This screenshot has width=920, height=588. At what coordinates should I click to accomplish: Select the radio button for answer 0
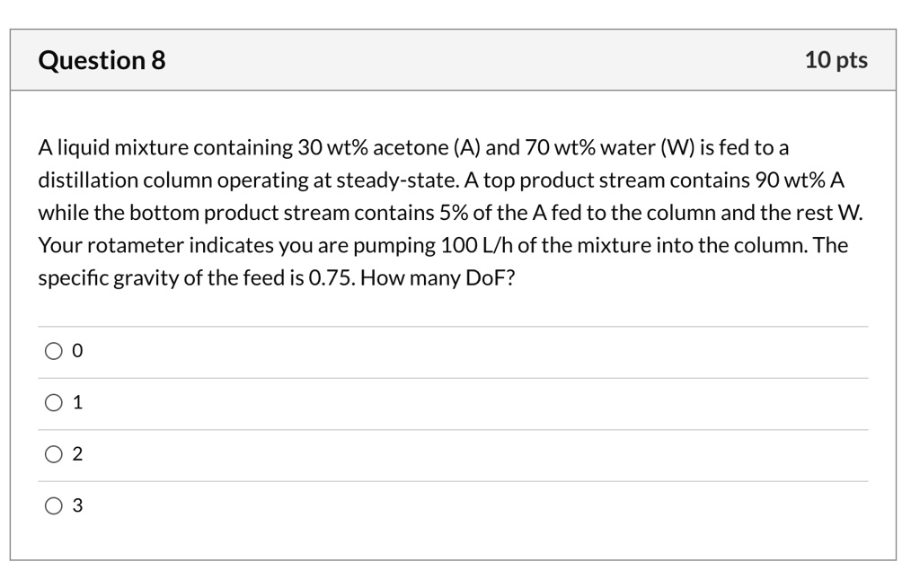(54, 351)
